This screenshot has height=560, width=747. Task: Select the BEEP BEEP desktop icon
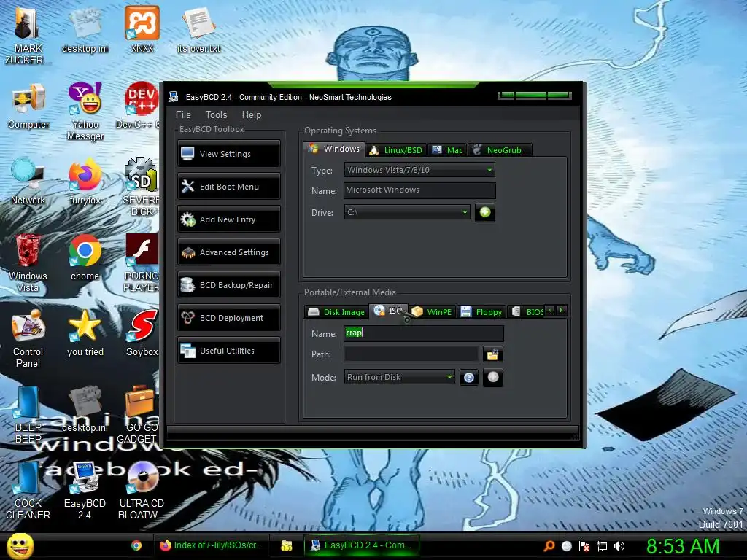(28, 414)
